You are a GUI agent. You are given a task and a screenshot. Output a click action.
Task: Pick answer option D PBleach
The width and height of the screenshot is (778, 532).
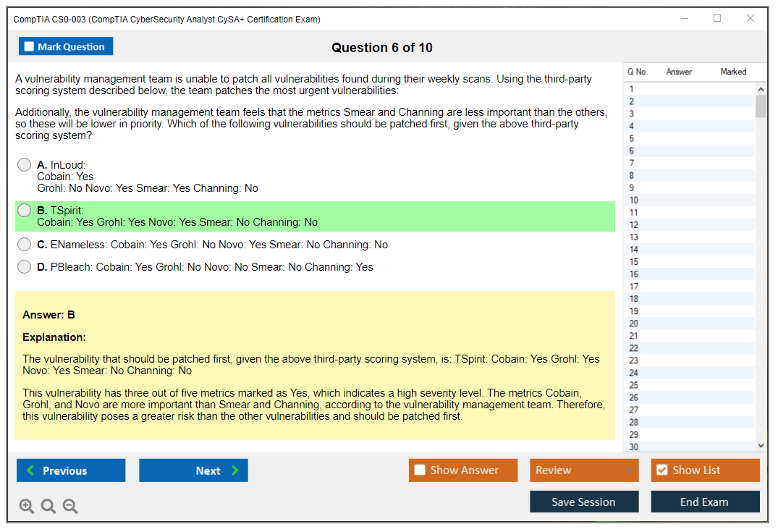pos(25,267)
